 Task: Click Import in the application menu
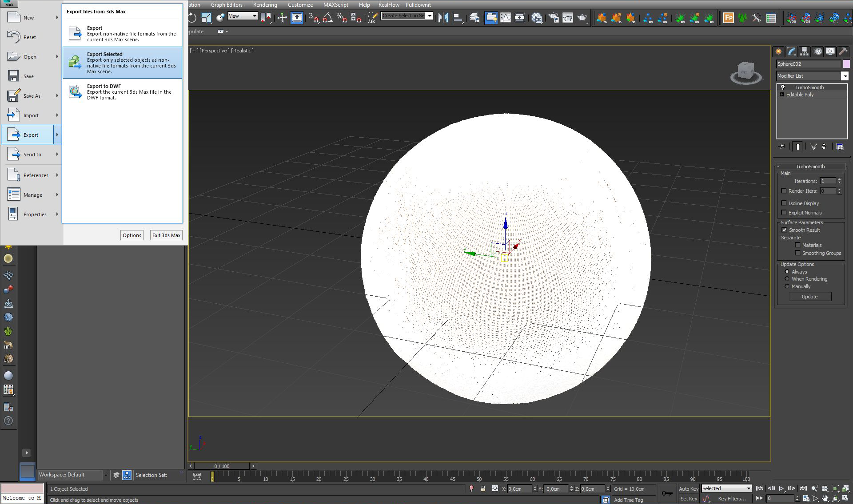click(x=31, y=115)
